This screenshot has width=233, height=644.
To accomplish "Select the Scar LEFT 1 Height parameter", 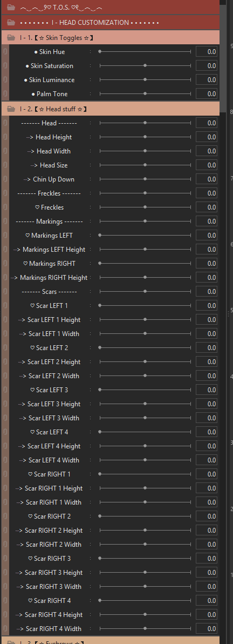I will [x=49, y=319].
